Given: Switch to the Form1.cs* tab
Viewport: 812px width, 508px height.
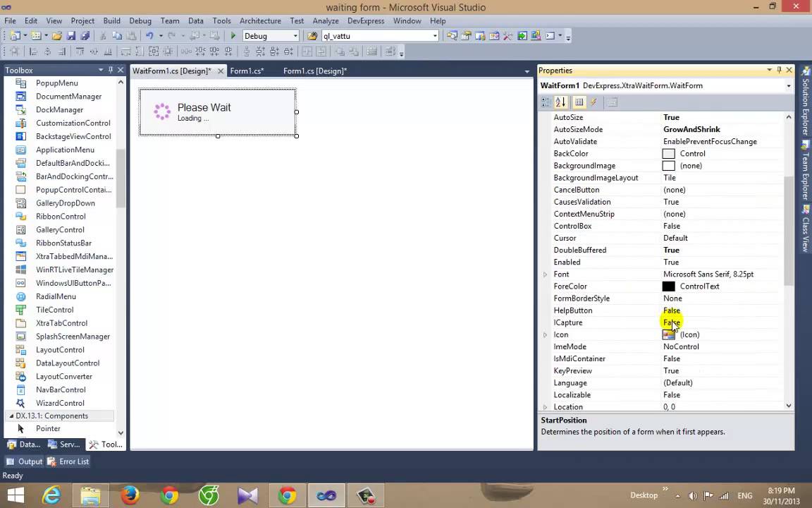Looking at the screenshot, I should (247, 71).
